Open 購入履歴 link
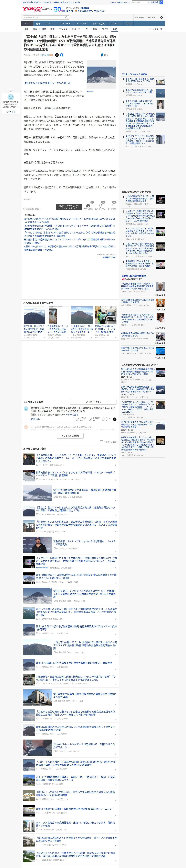186x868 pixels. pyautogui.click(x=152, y=18)
